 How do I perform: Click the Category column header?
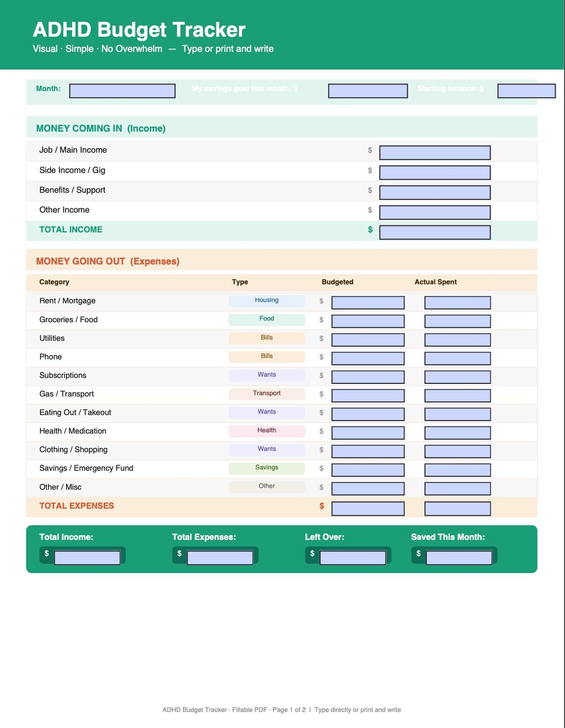pos(55,282)
